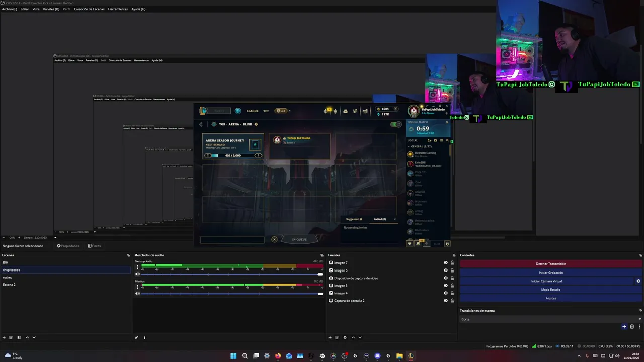Open source properties gear in Fuentes toolbar

[x=345, y=337]
